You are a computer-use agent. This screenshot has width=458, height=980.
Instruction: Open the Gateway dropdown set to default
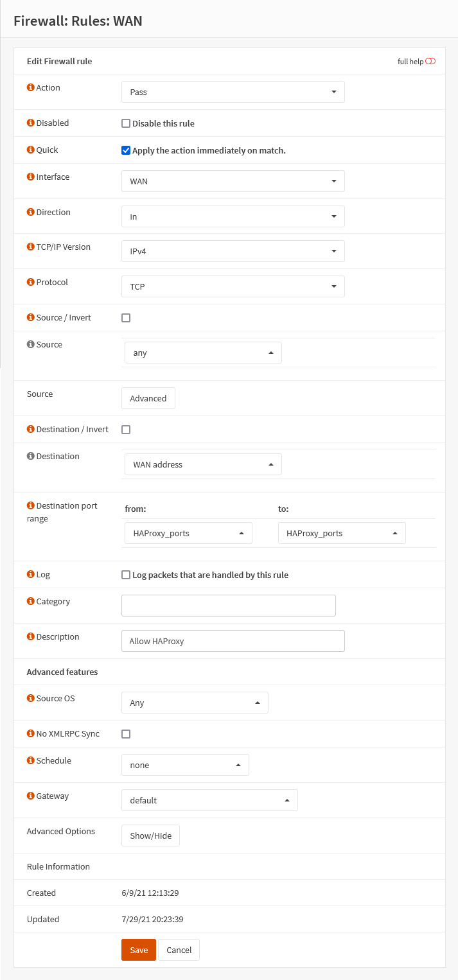pyautogui.click(x=209, y=800)
